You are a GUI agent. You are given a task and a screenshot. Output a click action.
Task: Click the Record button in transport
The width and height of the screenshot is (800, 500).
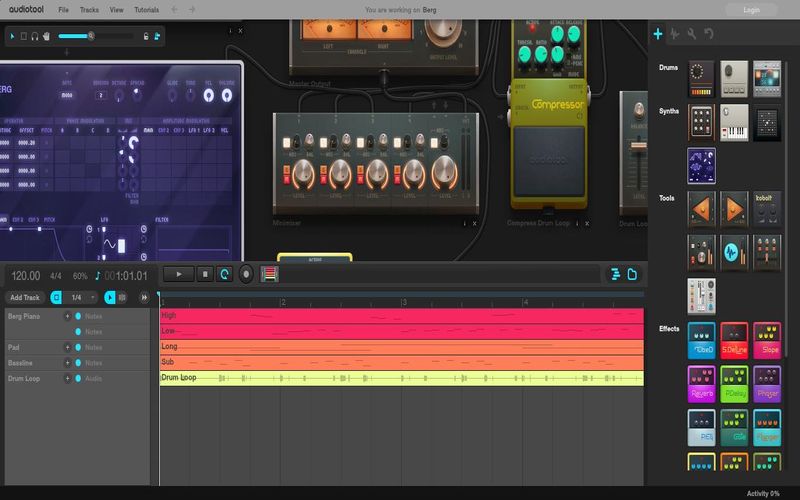tap(246, 274)
